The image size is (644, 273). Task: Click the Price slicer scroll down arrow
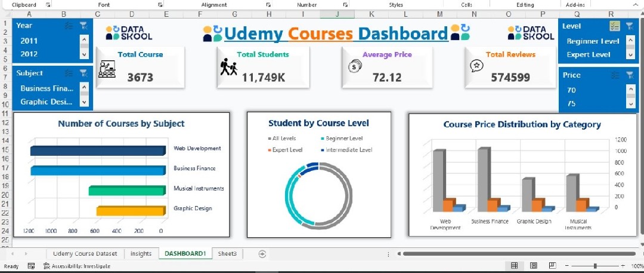(x=630, y=104)
